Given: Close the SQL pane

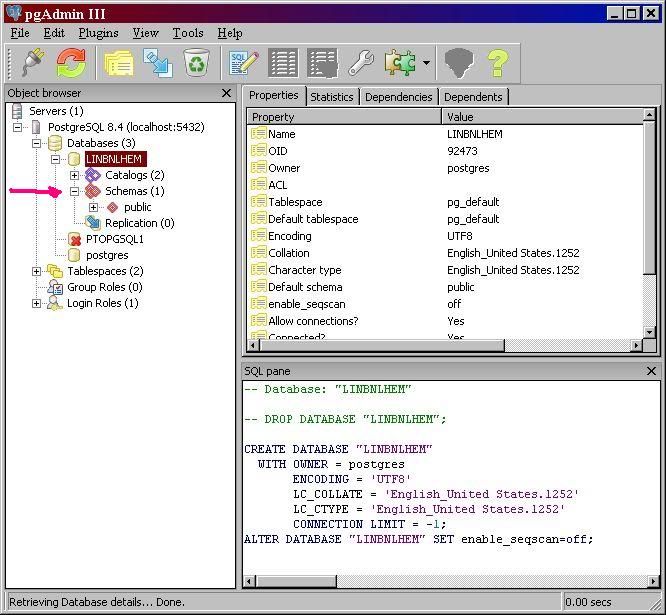Looking at the screenshot, I should click(x=651, y=371).
